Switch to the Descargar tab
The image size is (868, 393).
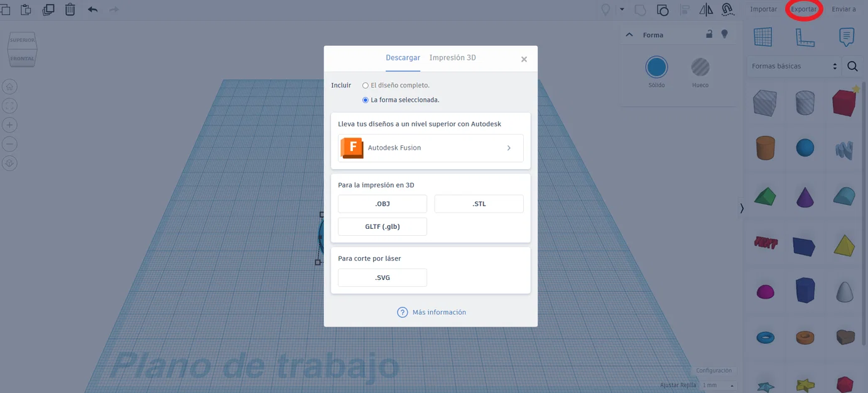point(403,58)
